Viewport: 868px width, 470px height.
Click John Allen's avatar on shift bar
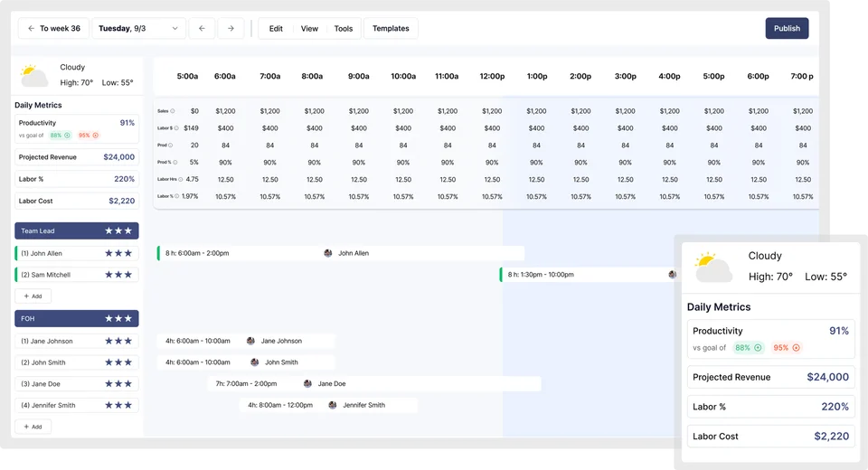tap(328, 253)
